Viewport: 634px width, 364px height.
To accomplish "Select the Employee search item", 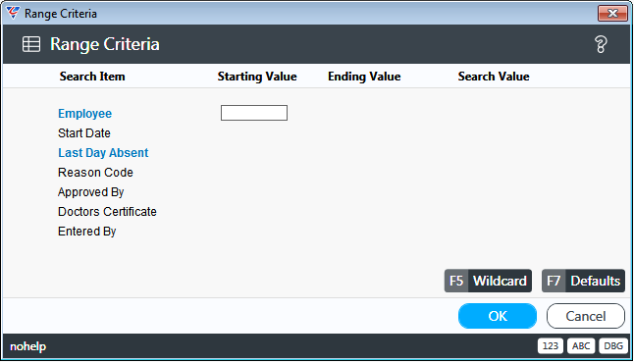I will pyautogui.click(x=85, y=114).
